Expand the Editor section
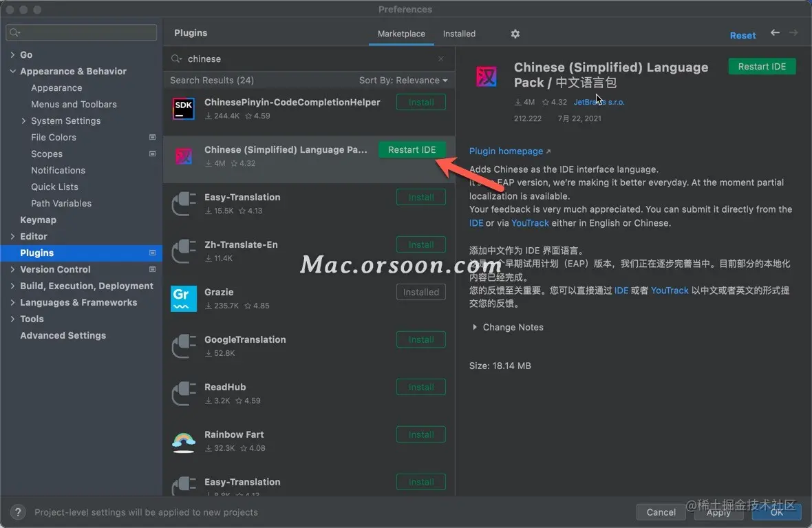The image size is (812, 528). point(12,236)
